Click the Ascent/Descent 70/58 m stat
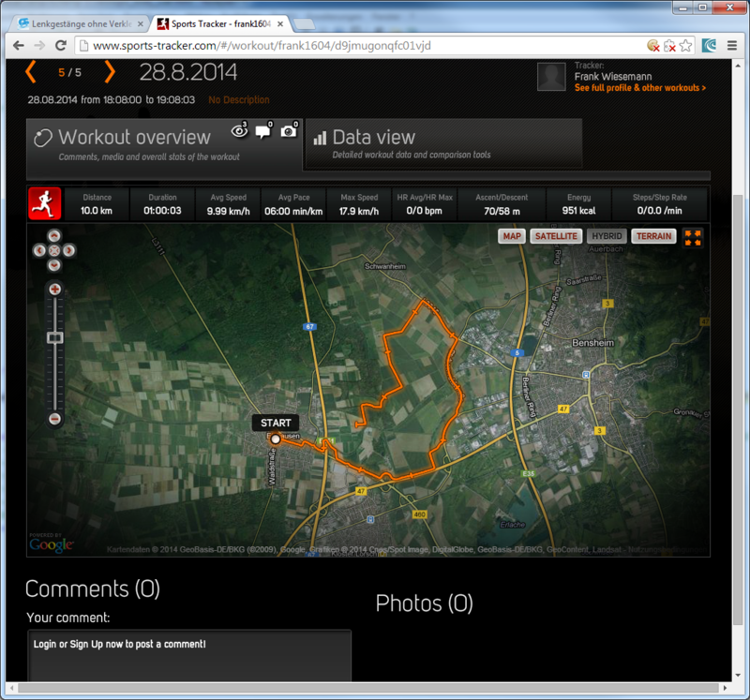The width and height of the screenshot is (750, 700). [502, 204]
